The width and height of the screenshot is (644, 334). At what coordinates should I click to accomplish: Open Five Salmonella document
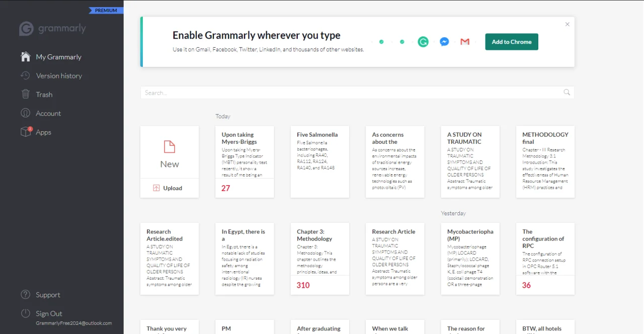tap(320, 162)
